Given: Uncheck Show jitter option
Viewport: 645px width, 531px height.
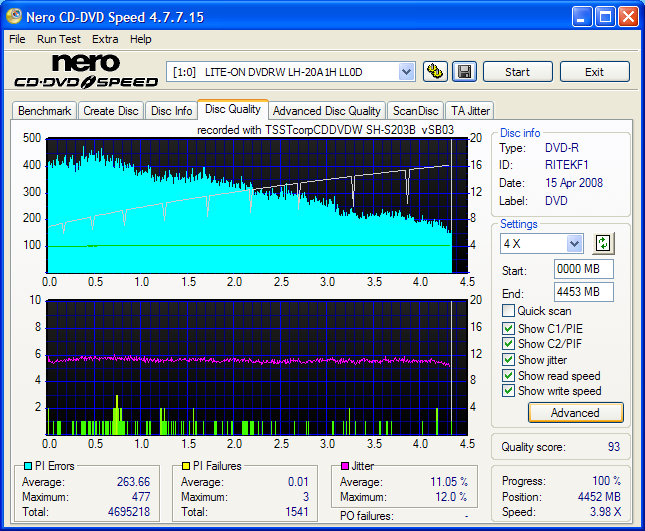Looking at the screenshot, I should [509, 359].
